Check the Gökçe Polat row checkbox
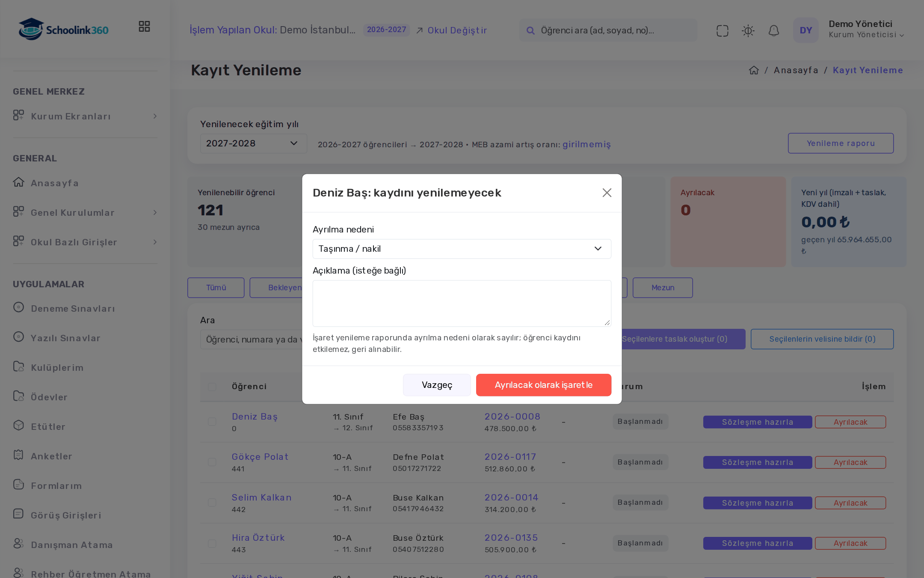Screen dimensions: 924x578 212,462
